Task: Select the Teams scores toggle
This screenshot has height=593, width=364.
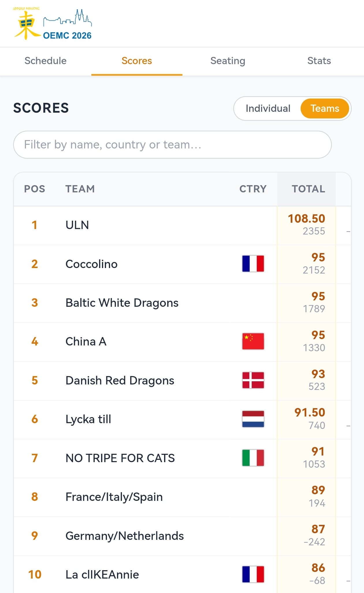Action: [325, 108]
